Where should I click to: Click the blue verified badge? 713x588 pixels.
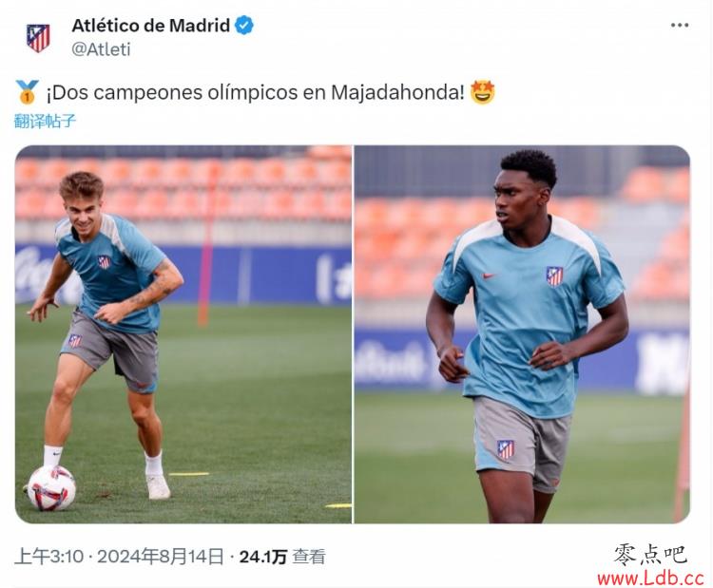[x=244, y=26]
